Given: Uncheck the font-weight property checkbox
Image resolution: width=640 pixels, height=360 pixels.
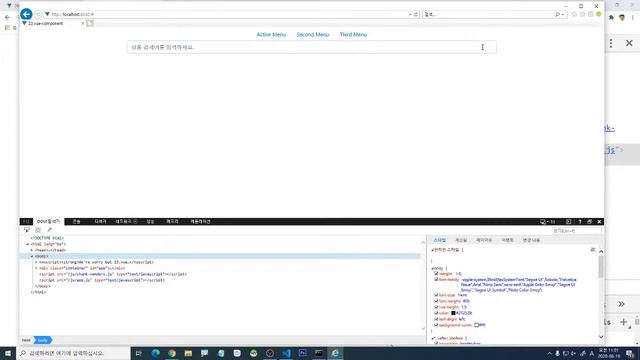Looking at the screenshot, I should (436, 301).
